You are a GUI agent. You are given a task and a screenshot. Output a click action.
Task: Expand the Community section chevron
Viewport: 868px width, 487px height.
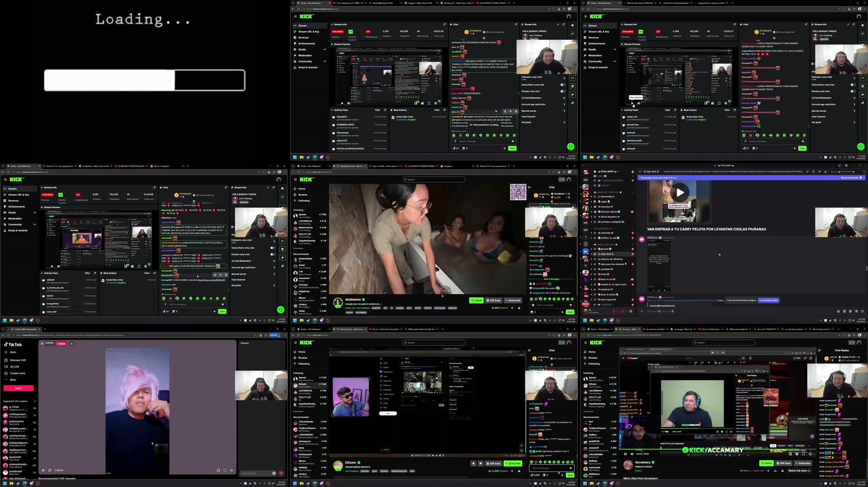[325, 61]
